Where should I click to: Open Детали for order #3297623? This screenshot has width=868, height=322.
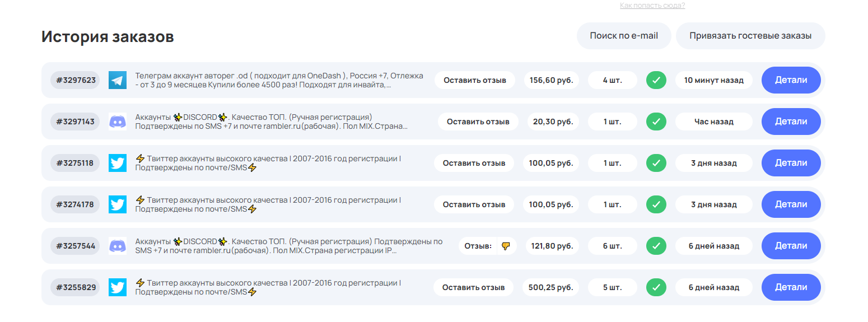(x=791, y=80)
